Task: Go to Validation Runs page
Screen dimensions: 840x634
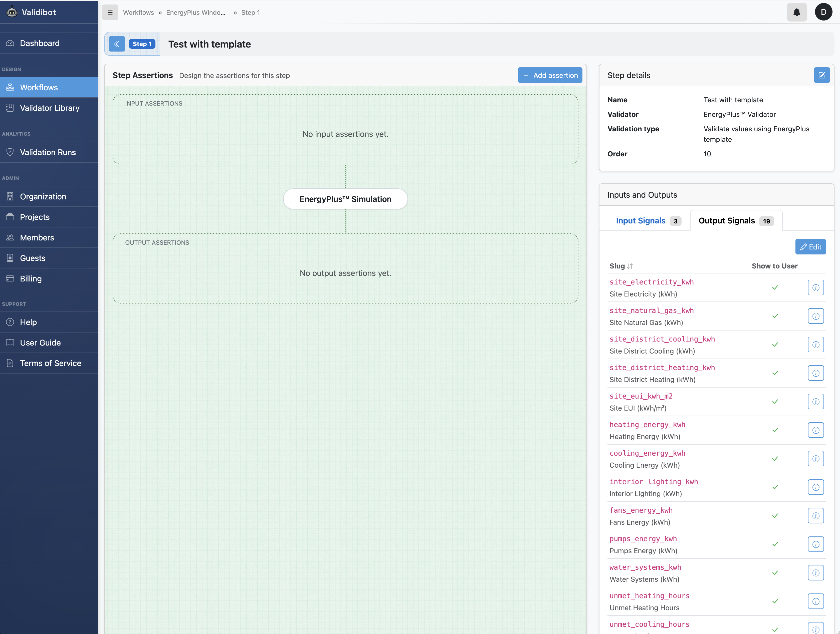Action: click(x=48, y=152)
